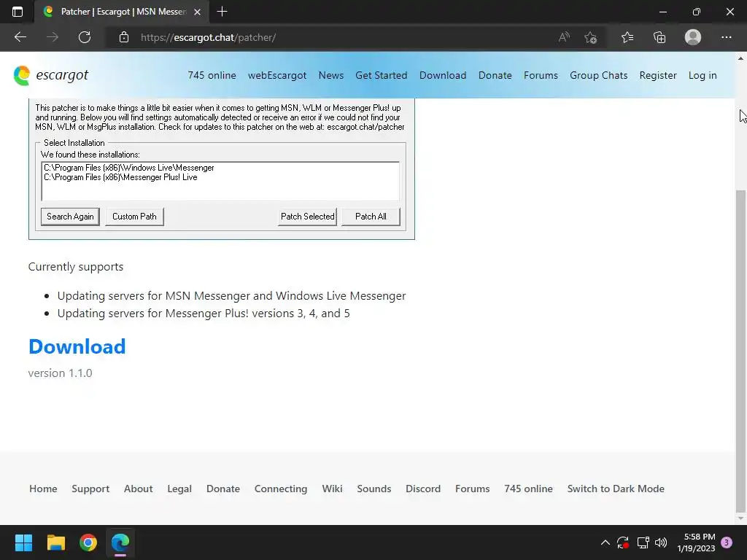Go to News in the top navigation
The width and height of the screenshot is (747, 560).
pos(331,75)
